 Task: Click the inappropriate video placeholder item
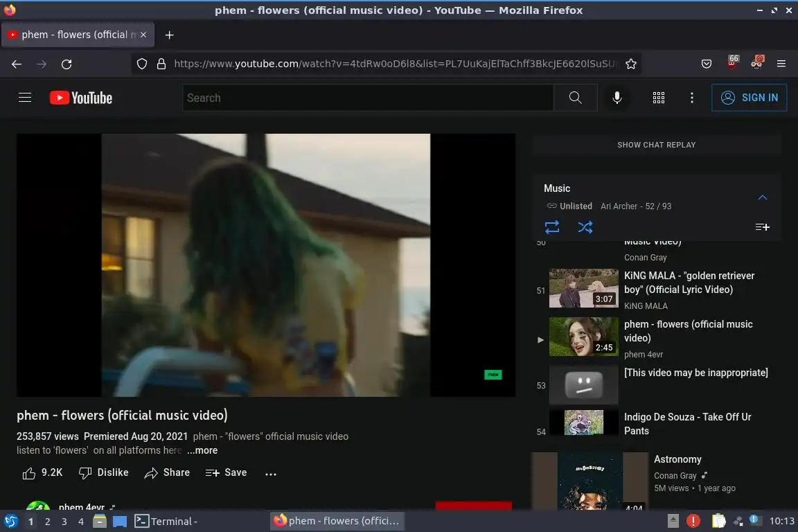(657, 385)
